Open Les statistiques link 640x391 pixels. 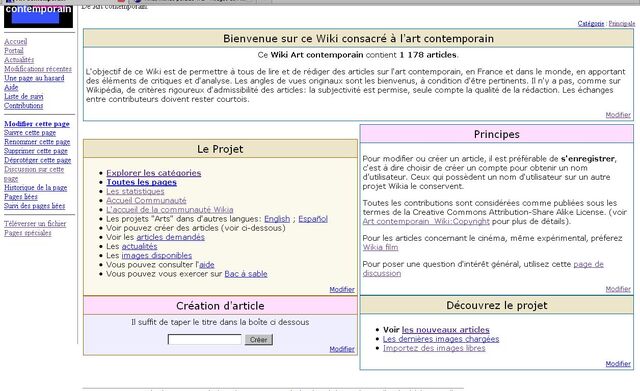tap(135, 191)
